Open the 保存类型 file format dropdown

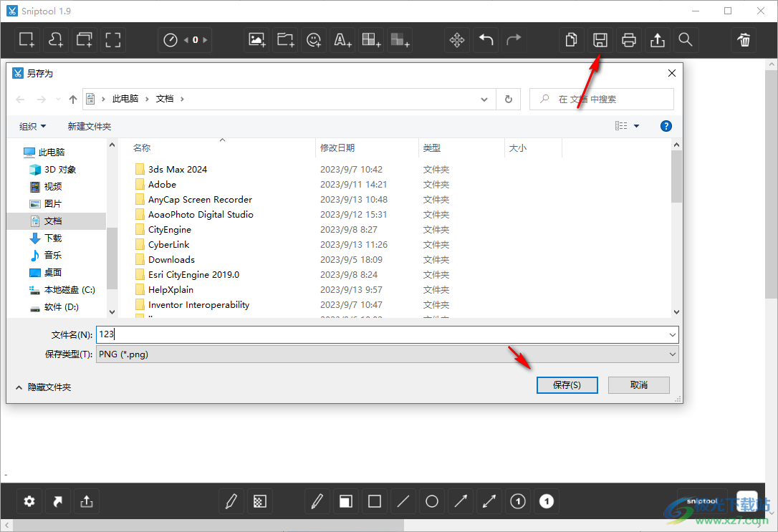[x=671, y=354]
